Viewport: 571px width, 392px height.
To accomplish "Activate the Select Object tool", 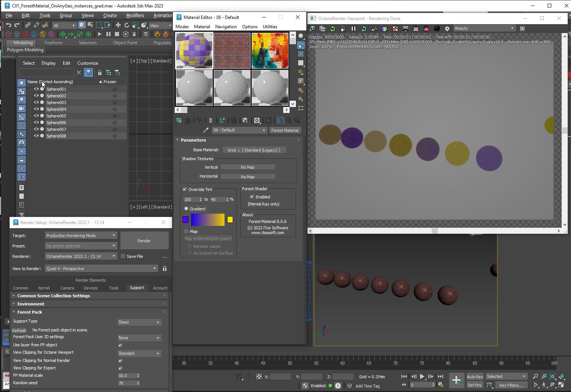I will coord(81,25).
